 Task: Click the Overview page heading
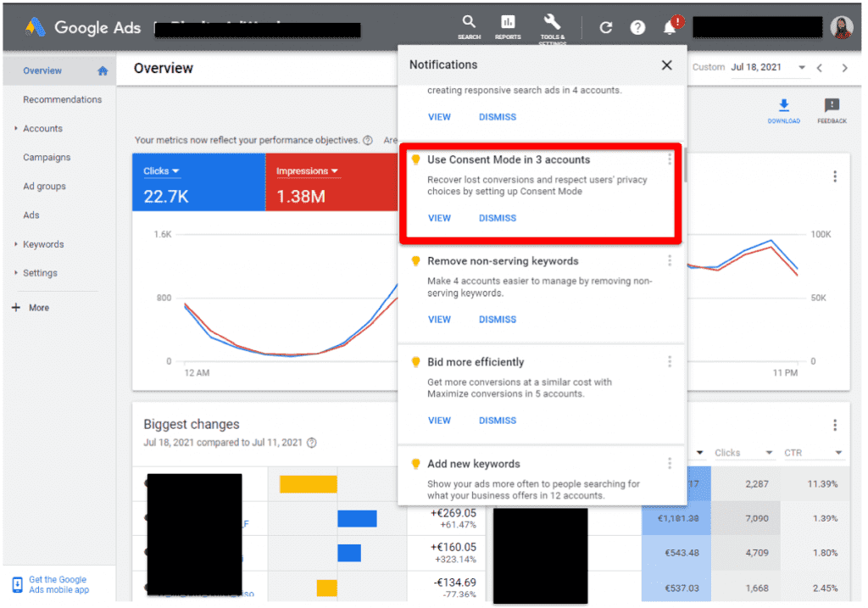click(164, 68)
